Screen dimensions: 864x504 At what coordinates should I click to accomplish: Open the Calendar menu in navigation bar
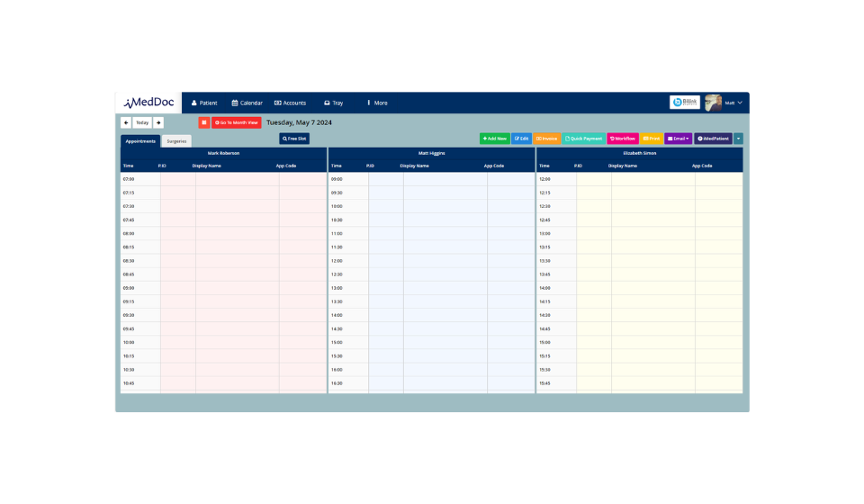point(247,103)
